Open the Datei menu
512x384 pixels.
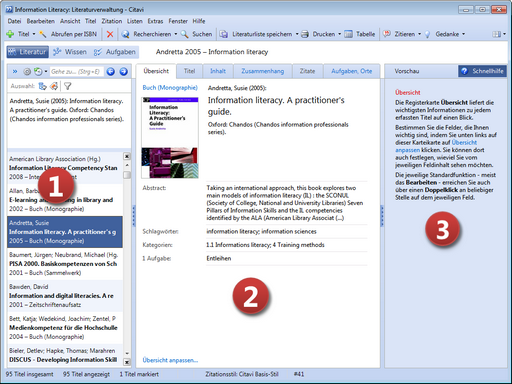click(14, 21)
